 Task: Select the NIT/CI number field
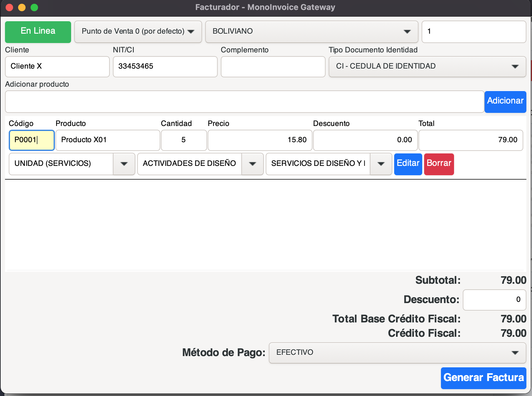(165, 66)
